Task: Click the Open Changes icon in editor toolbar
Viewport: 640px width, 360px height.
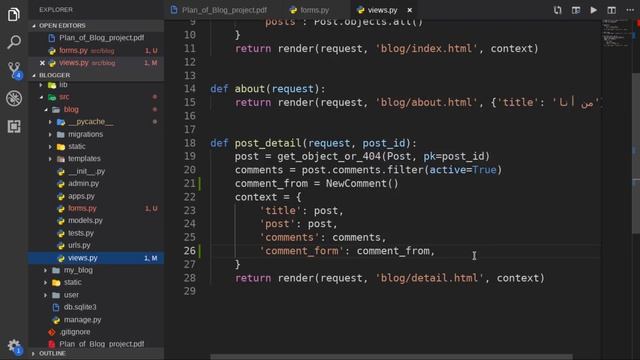Action: [x=558, y=10]
